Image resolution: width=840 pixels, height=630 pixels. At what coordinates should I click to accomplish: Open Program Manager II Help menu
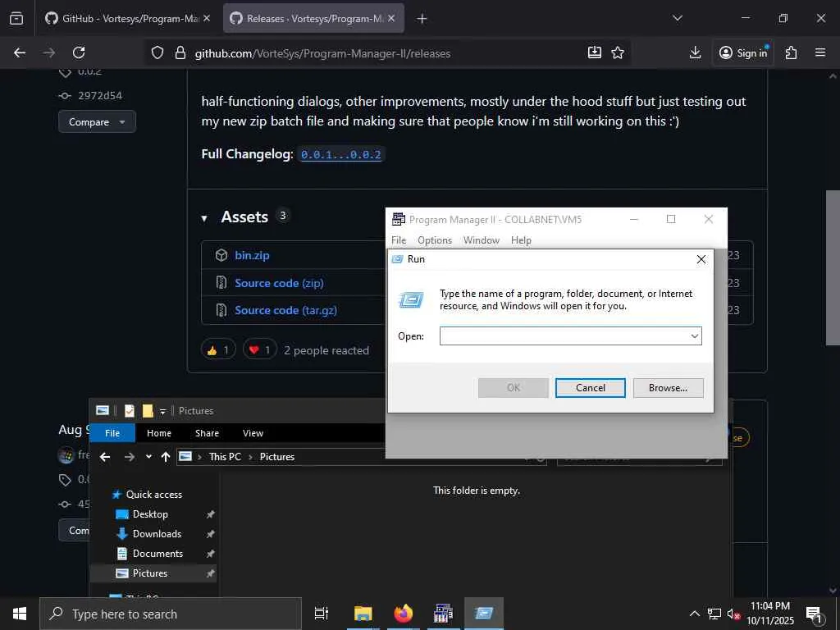coord(521,240)
